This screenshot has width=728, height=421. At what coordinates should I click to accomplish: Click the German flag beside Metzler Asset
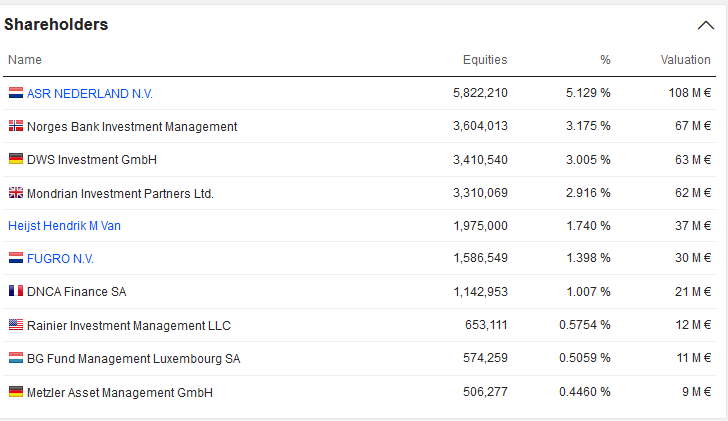(x=16, y=392)
